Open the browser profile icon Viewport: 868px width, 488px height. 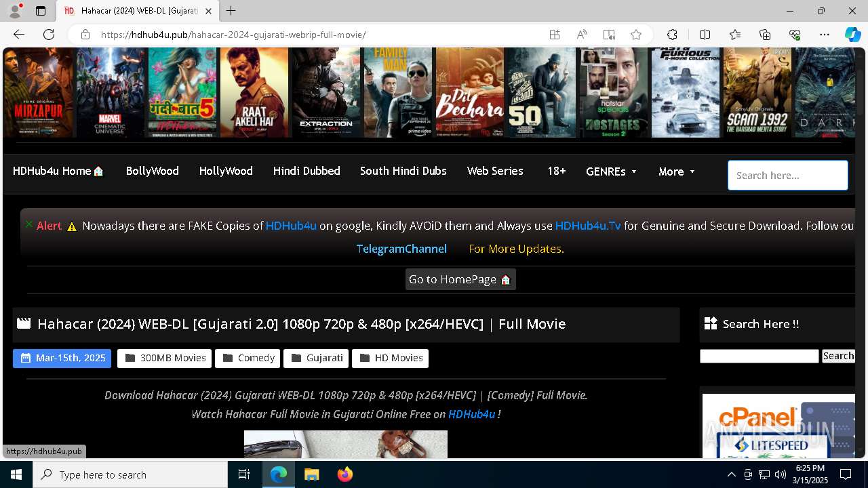[x=14, y=11]
